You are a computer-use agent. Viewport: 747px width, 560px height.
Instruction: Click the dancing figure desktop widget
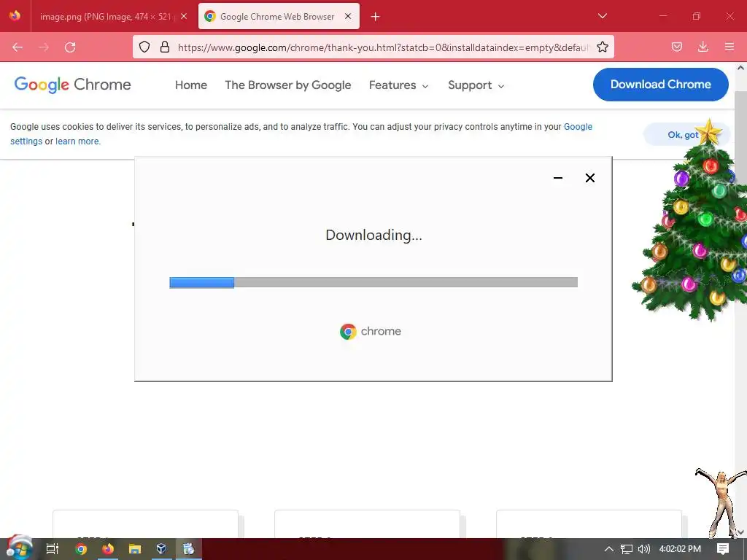tap(721, 502)
